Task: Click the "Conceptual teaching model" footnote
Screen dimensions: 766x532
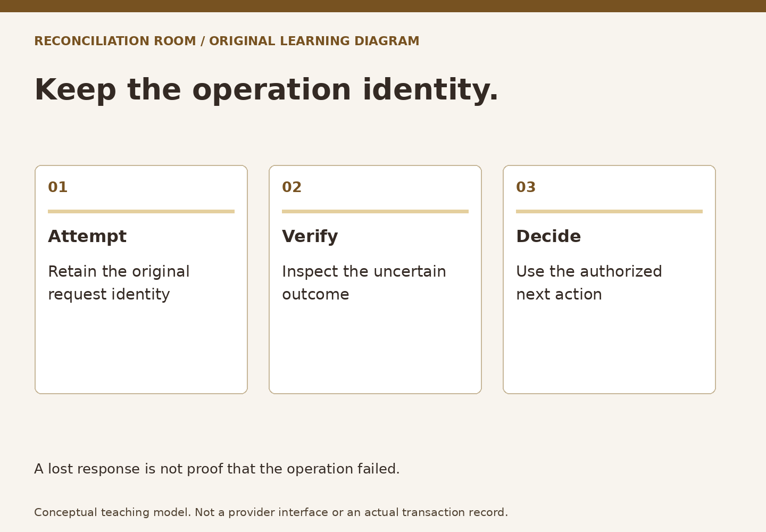Action: [271, 512]
